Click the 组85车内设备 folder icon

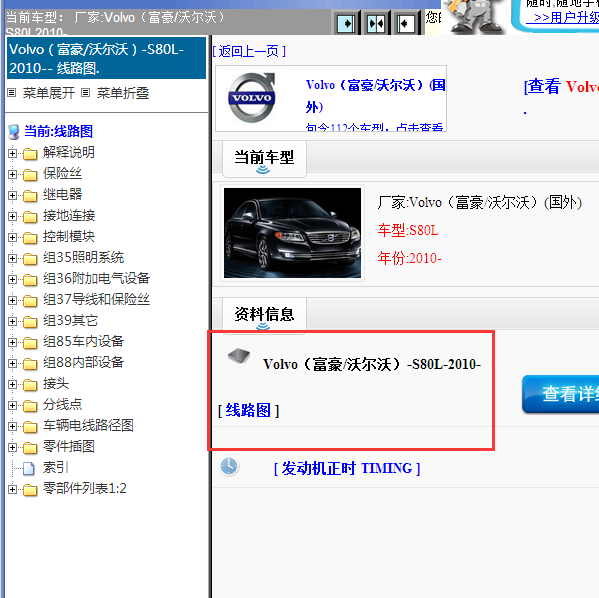(x=30, y=343)
